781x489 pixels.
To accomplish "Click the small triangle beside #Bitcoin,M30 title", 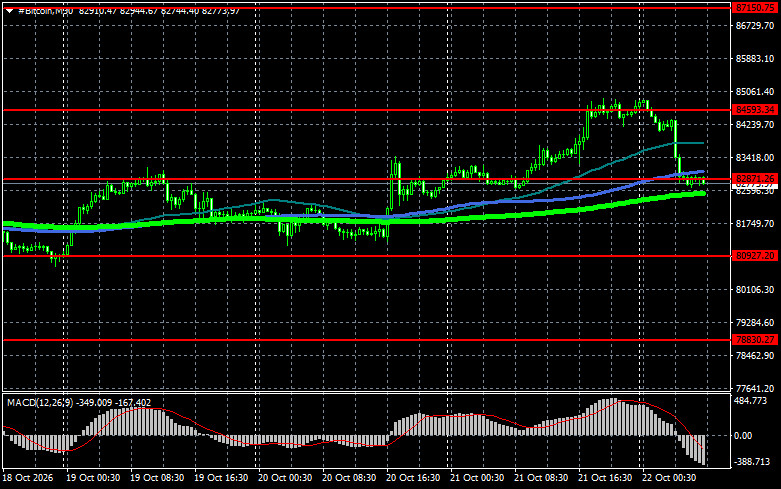I will click(9, 10).
